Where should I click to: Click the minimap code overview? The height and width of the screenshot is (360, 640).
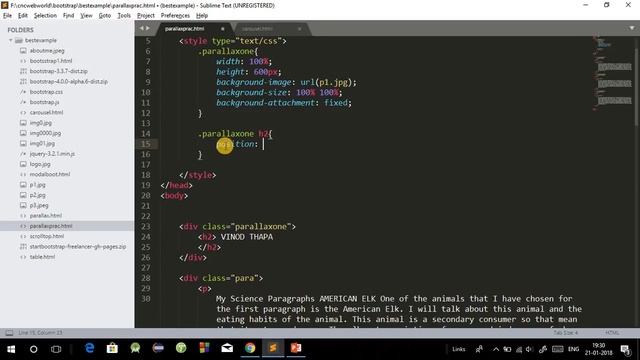[613, 73]
